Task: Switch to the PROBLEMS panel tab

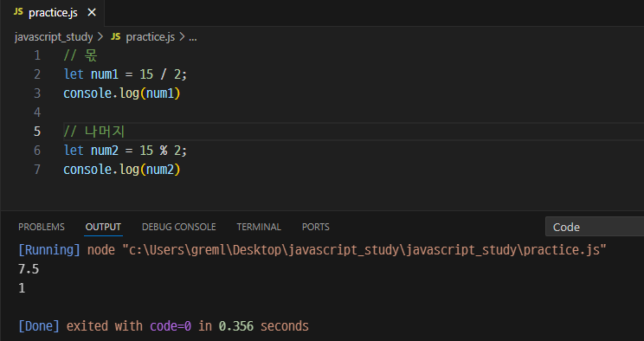Action: (42, 227)
